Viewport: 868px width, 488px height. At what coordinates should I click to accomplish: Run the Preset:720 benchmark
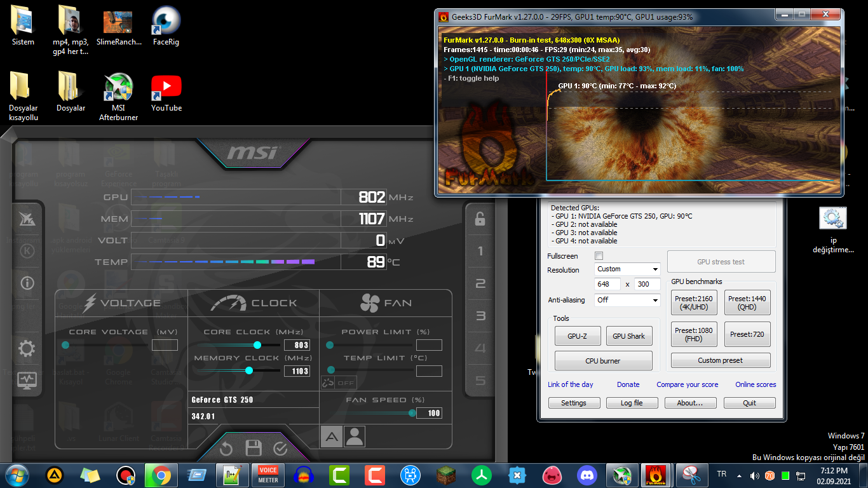(747, 334)
